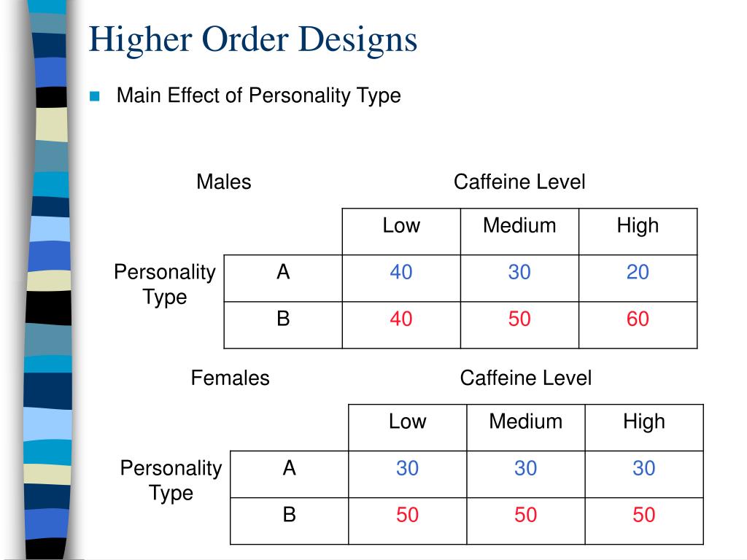
Task: Select Males table High column header
Action: click(638, 231)
